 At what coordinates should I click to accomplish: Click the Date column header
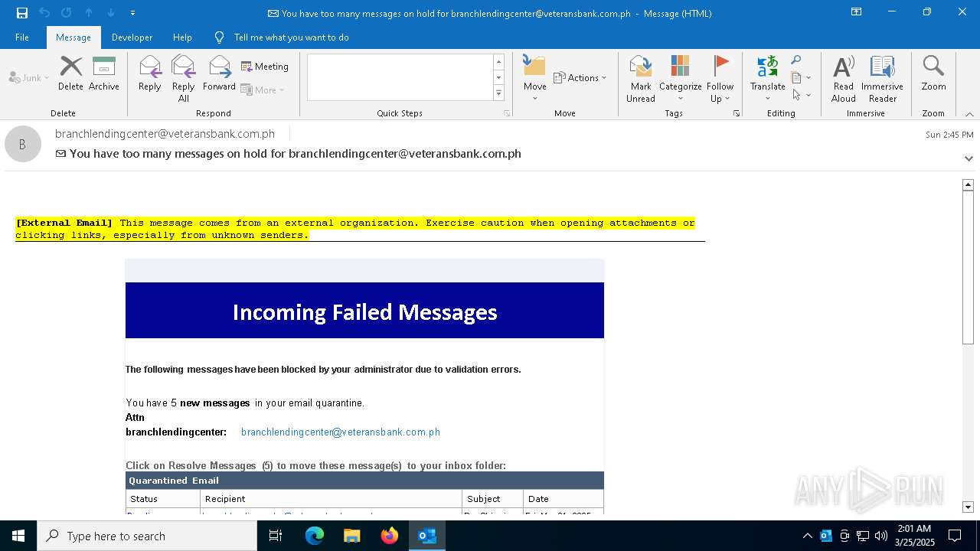coord(564,499)
